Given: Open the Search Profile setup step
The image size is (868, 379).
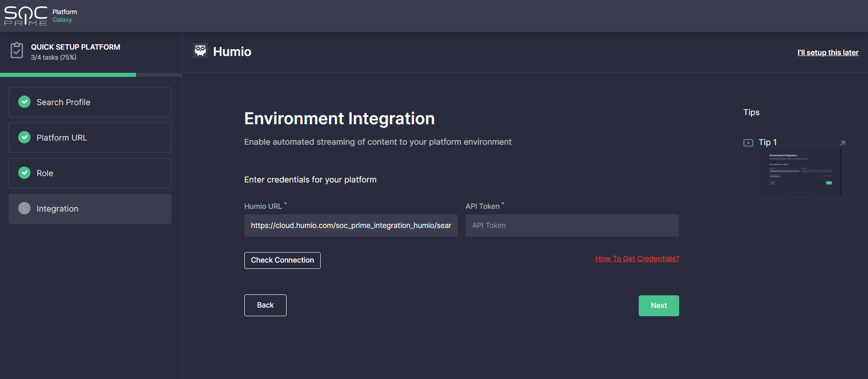Looking at the screenshot, I should click(90, 102).
